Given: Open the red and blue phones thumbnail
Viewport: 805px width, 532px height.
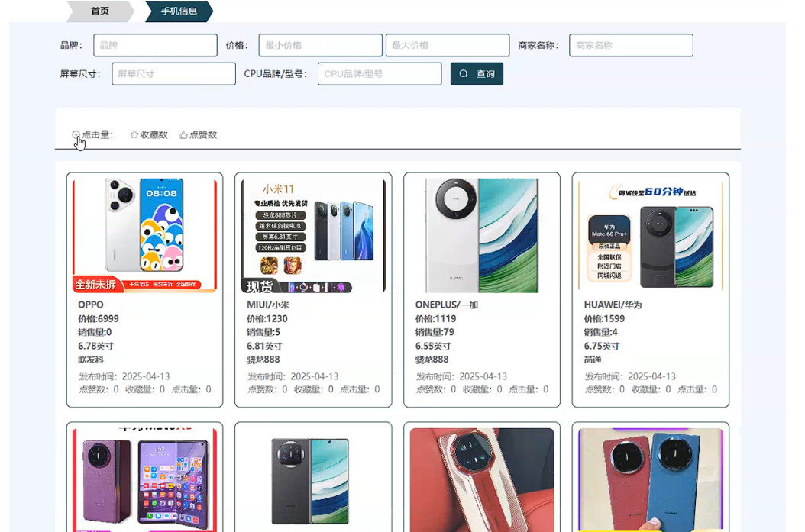Looking at the screenshot, I should pos(651,479).
